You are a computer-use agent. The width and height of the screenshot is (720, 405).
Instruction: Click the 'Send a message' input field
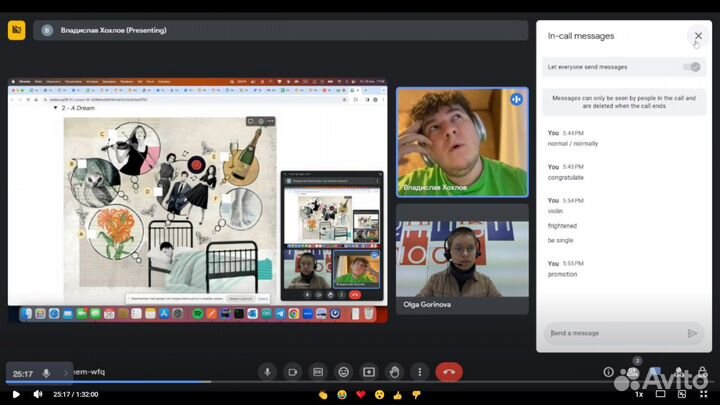(612, 333)
